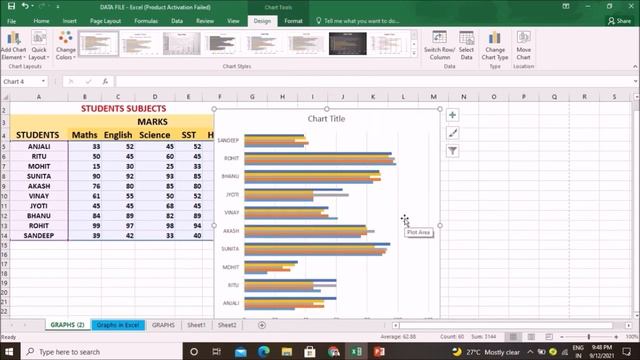Select cell with ANJALI name
The height and width of the screenshot is (360, 640).
click(x=39, y=146)
